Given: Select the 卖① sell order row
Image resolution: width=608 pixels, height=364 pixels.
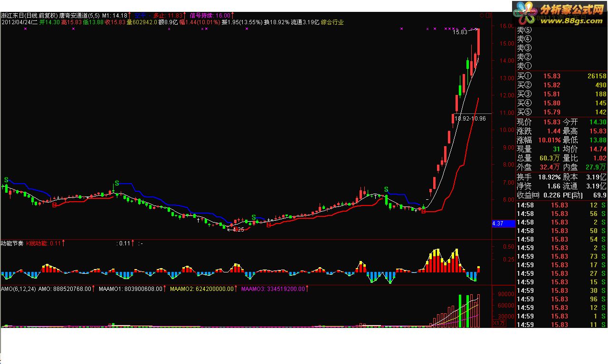Looking at the screenshot, I should tap(562, 66).
